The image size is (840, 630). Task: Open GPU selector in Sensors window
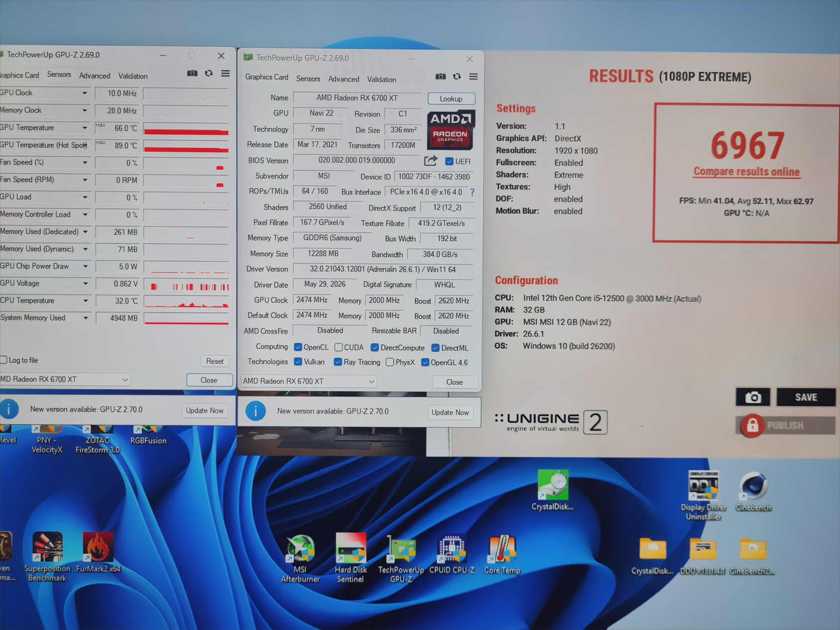point(65,379)
